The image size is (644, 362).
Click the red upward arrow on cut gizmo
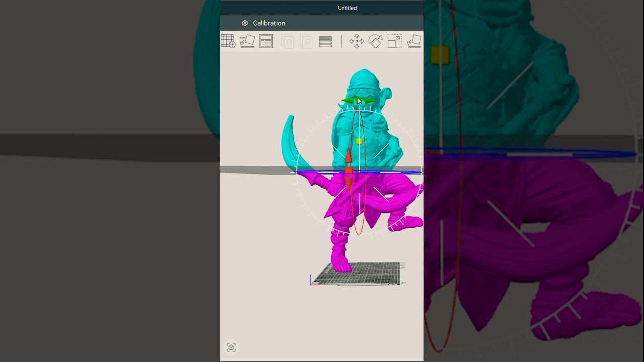pyautogui.click(x=348, y=156)
